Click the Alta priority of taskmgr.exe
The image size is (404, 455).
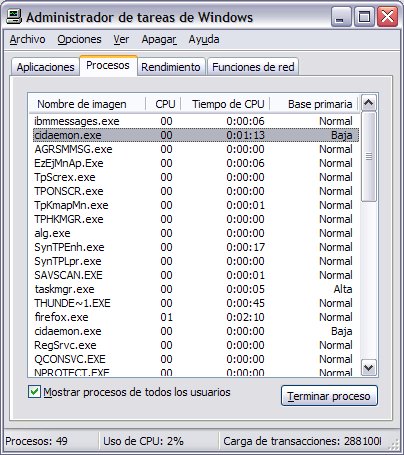343,289
